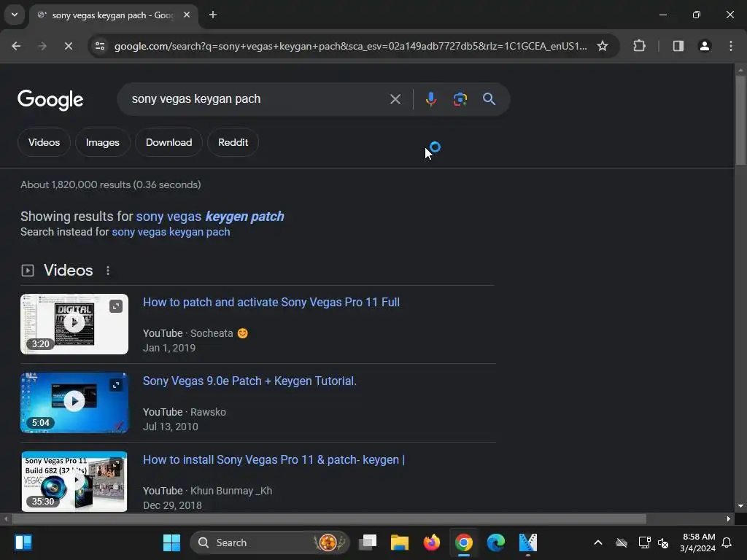Open Task View on the taskbar
Viewport: 747px width, 560px height.
[368, 542]
